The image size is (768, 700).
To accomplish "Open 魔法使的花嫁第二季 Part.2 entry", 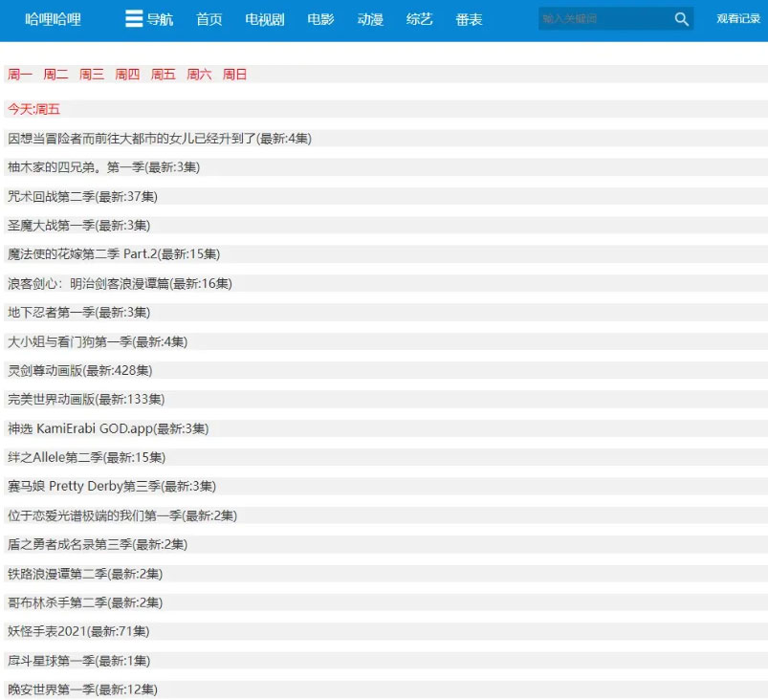I will (114, 254).
